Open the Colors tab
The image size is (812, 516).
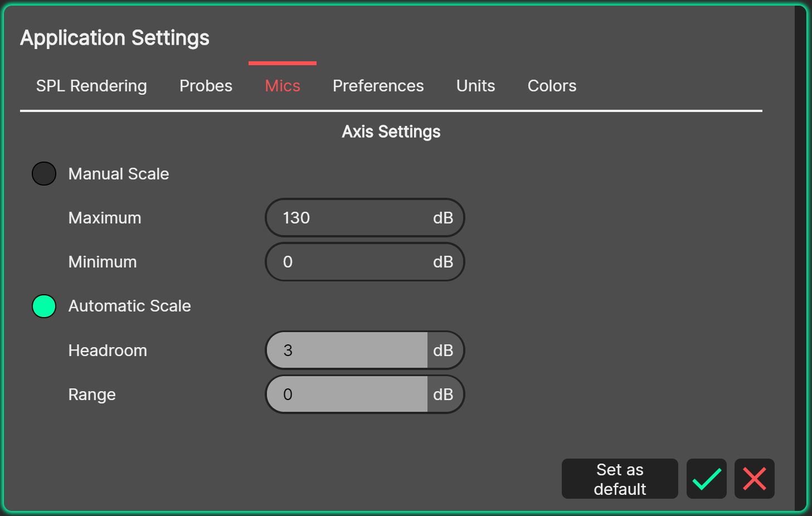pos(551,85)
